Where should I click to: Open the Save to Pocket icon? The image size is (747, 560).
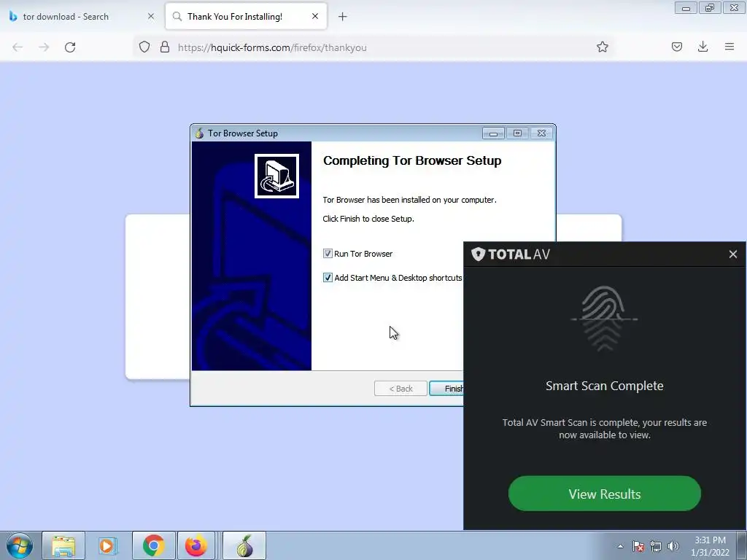677,47
